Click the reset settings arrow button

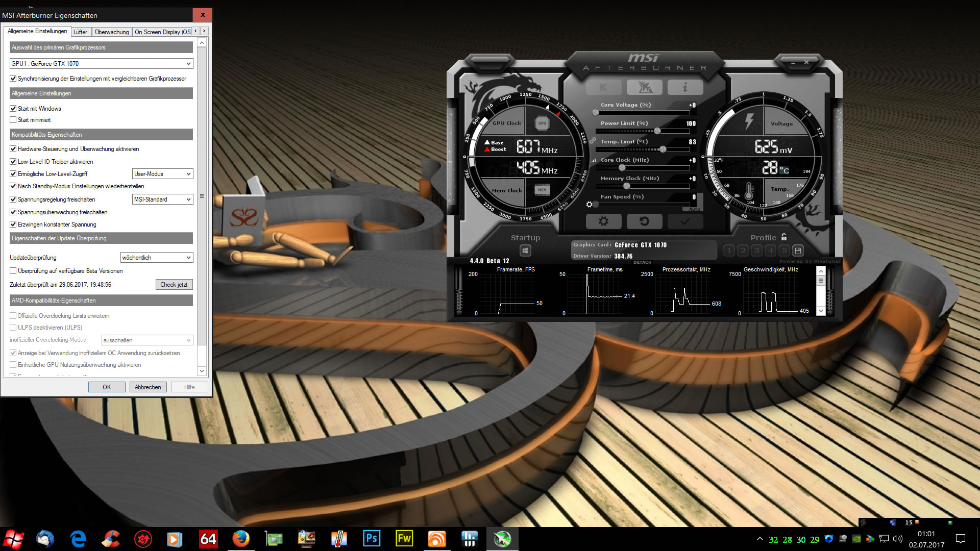click(x=644, y=221)
